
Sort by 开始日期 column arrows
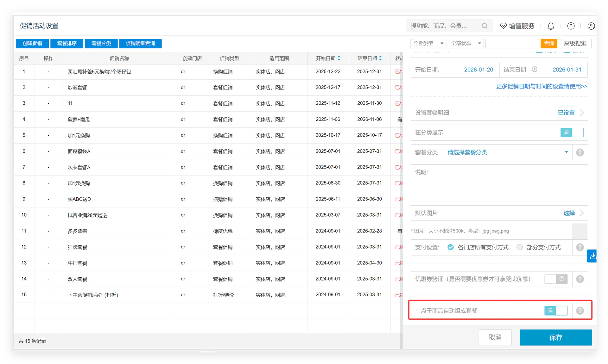click(339, 58)
